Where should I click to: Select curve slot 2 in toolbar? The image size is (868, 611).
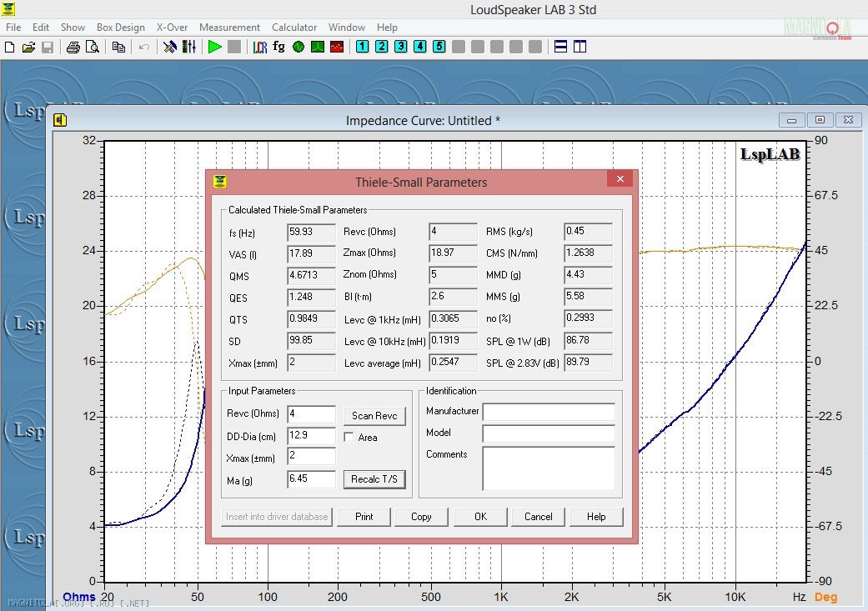(x=381, y=47)
